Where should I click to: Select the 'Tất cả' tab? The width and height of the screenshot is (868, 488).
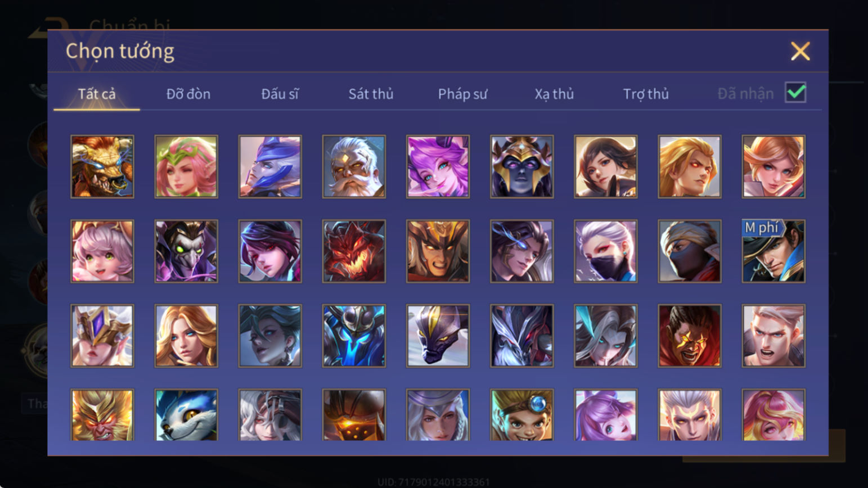97,94
